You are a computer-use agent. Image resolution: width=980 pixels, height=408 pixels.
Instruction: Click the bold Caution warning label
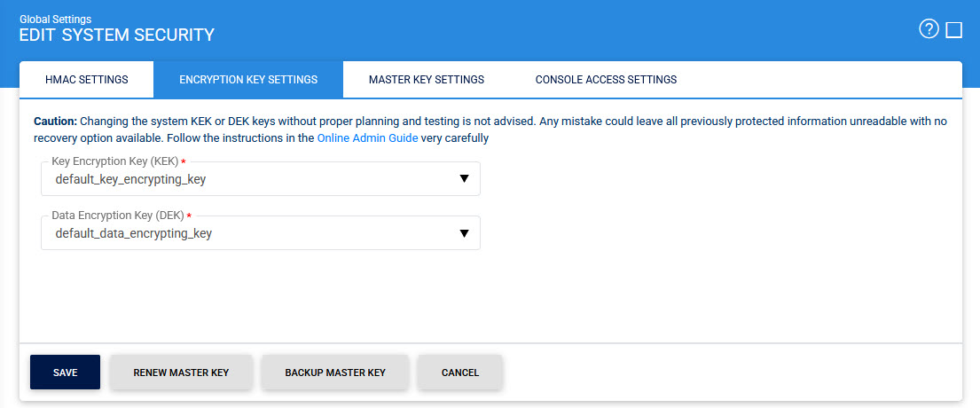pos(55,121)
